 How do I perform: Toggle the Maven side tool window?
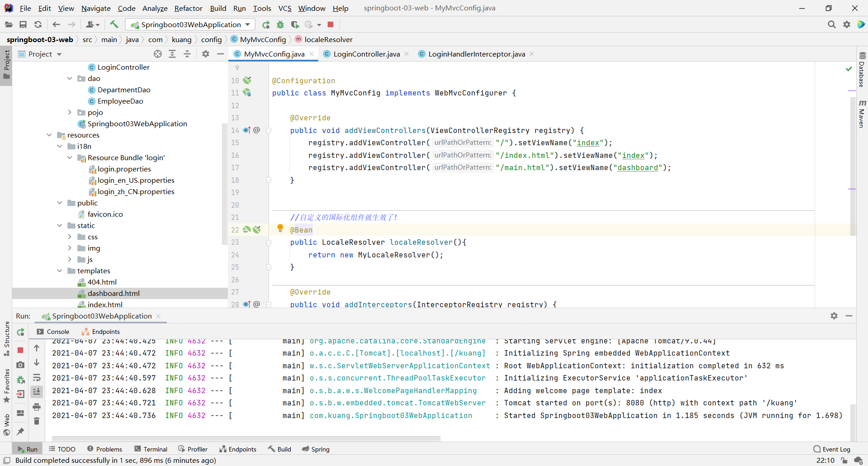coord(862,114)
